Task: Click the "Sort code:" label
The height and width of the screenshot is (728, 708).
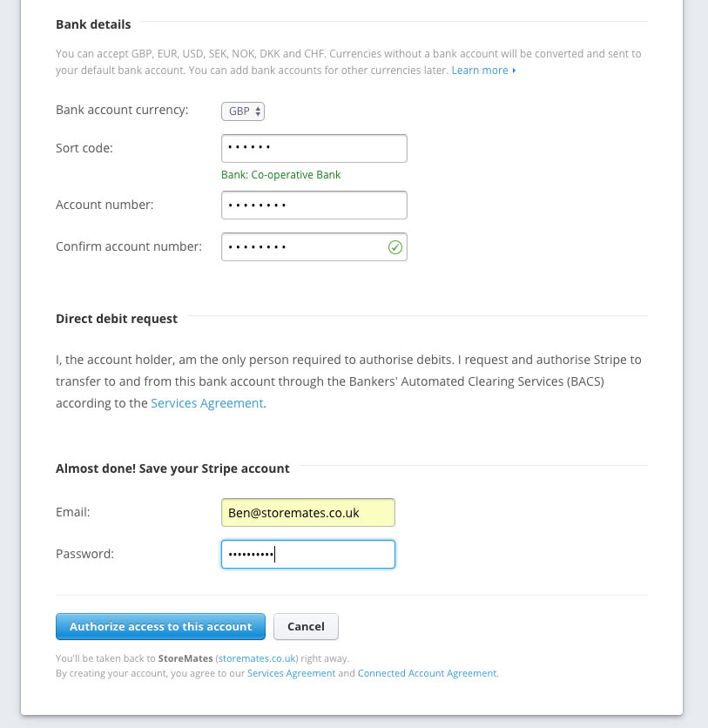Action: point(84,148)
